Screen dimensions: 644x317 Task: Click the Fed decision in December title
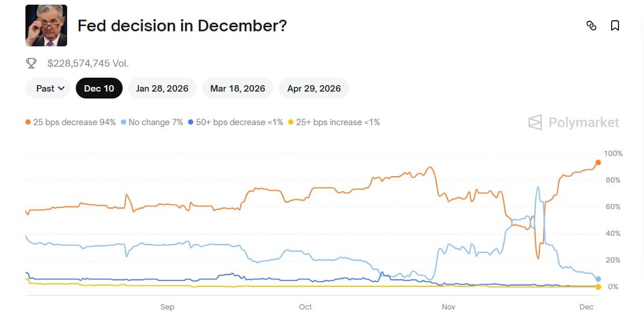click(182, 26)
